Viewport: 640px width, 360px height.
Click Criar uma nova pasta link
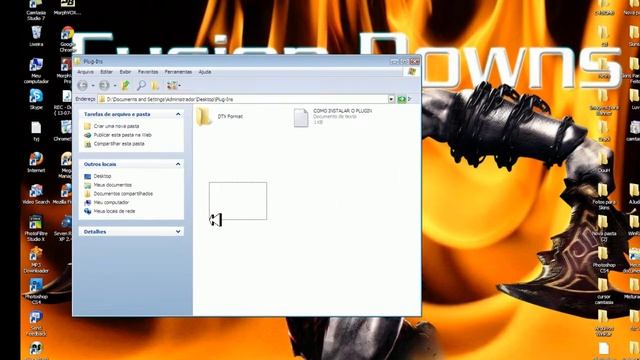[116, 126]
